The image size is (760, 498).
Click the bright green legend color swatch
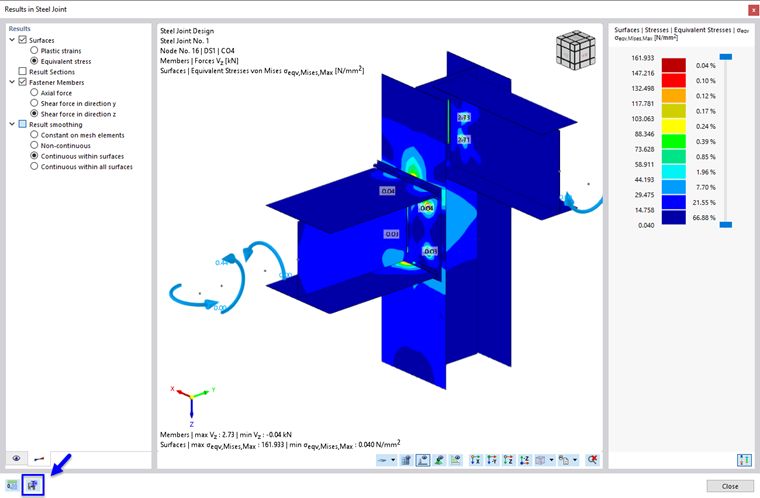click(x=674, y=141)
